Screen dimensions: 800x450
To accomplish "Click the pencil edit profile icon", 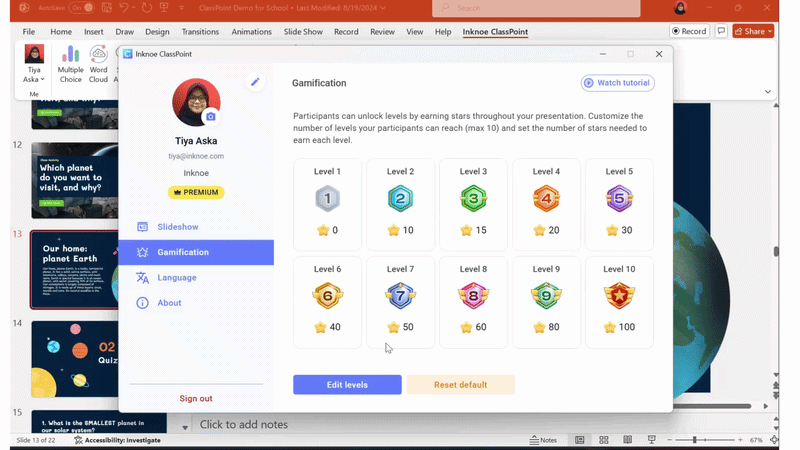I will pos(255,82).
